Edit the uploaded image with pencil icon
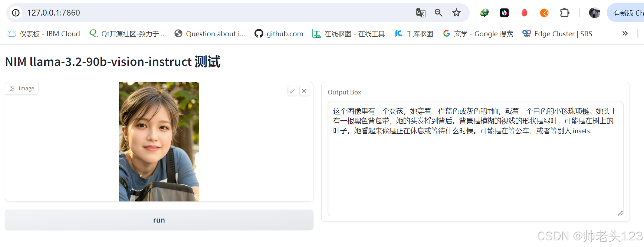Image resolution: width=644 pixels, height=247 pixels. tap(292, 91)
